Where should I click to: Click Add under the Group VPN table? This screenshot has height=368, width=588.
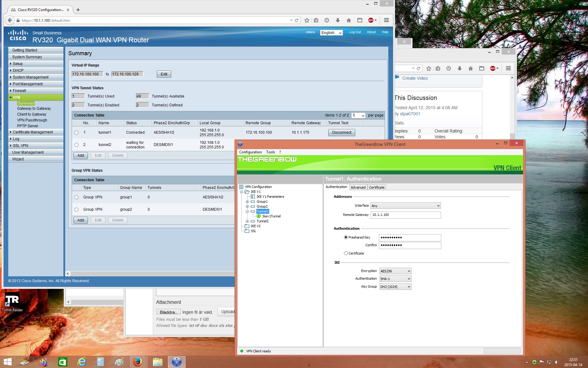[81, 220]
